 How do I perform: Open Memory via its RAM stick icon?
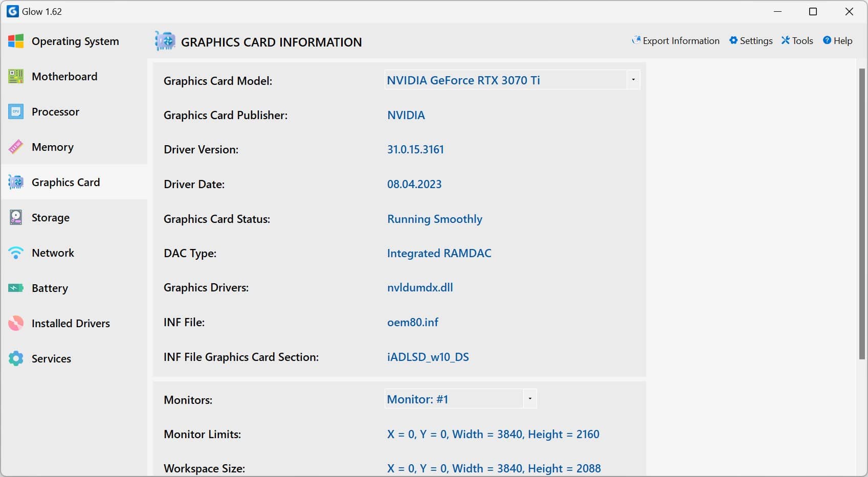click(x=16, y=147)
